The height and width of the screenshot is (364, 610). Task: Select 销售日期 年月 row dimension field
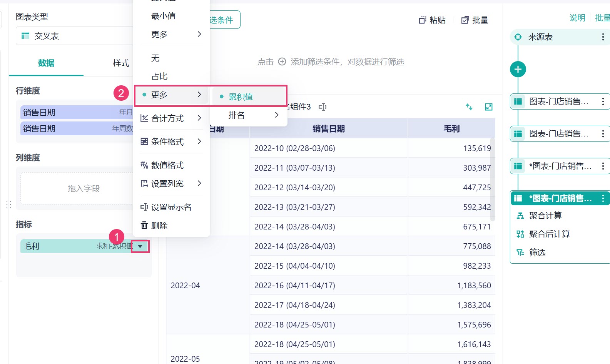77,112
